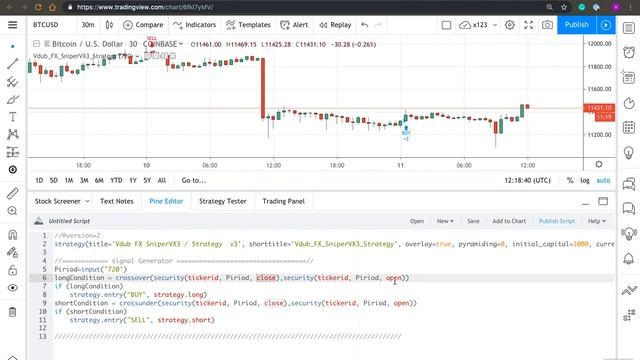Select the Text annotation tool
This screenshot has height=360, width=640.
coord(13,117)
